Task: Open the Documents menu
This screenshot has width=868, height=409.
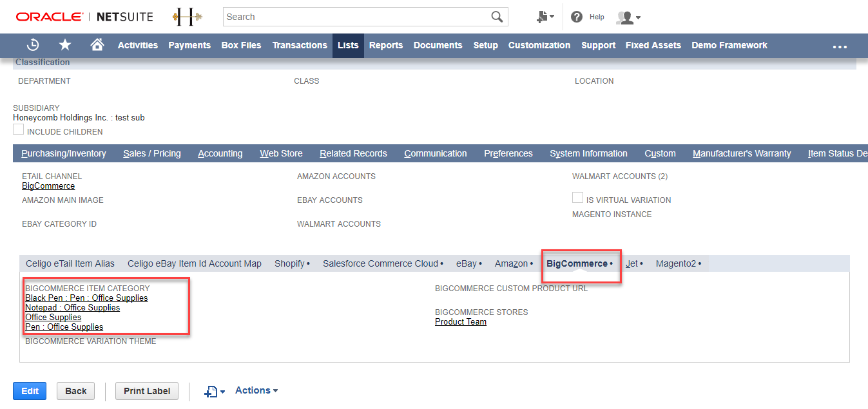Action: [x=438, y=45]
